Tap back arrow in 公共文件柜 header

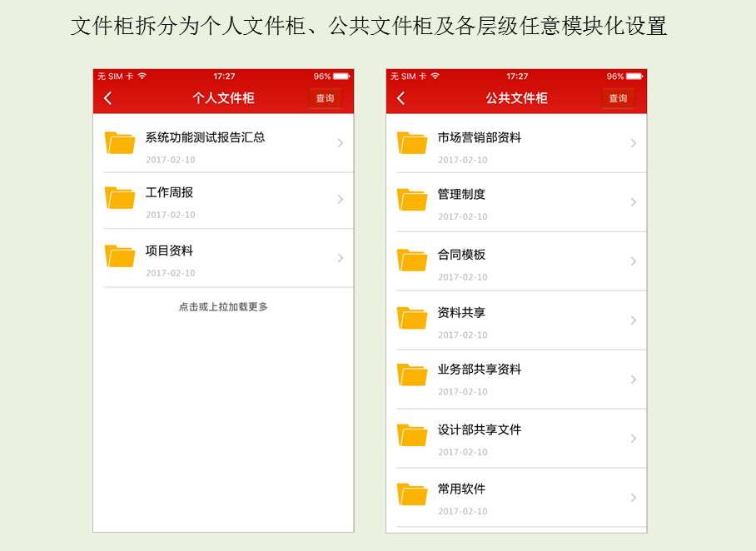(x=401, y=98)
